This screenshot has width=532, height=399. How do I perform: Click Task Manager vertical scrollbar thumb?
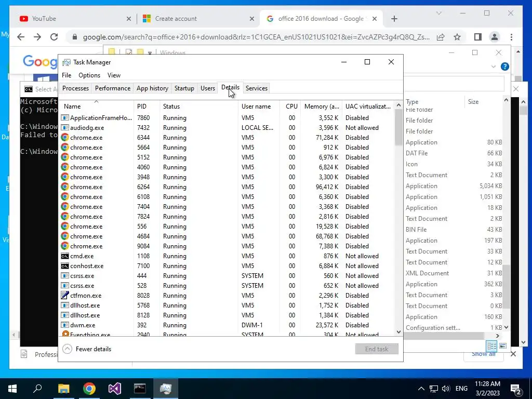(398, 127)
